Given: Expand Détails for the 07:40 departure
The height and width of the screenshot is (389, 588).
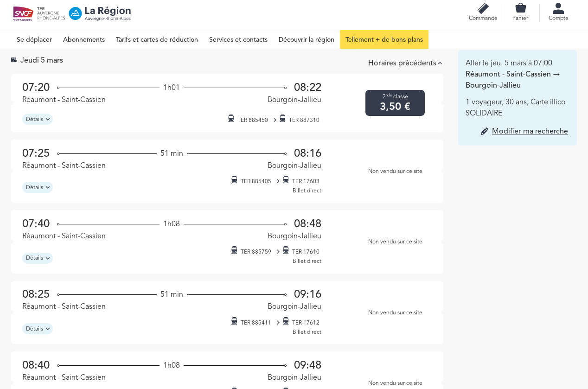Looking at the screenshot, I should pyautogui.click(x=38, y=258).
